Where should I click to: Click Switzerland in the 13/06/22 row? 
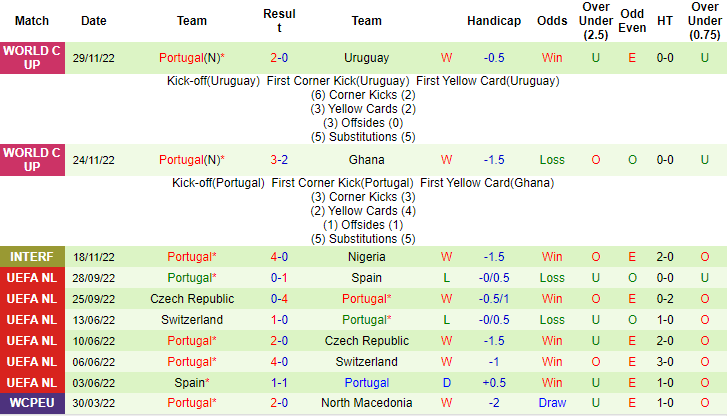pyautogui.click(x=192, y=319)
